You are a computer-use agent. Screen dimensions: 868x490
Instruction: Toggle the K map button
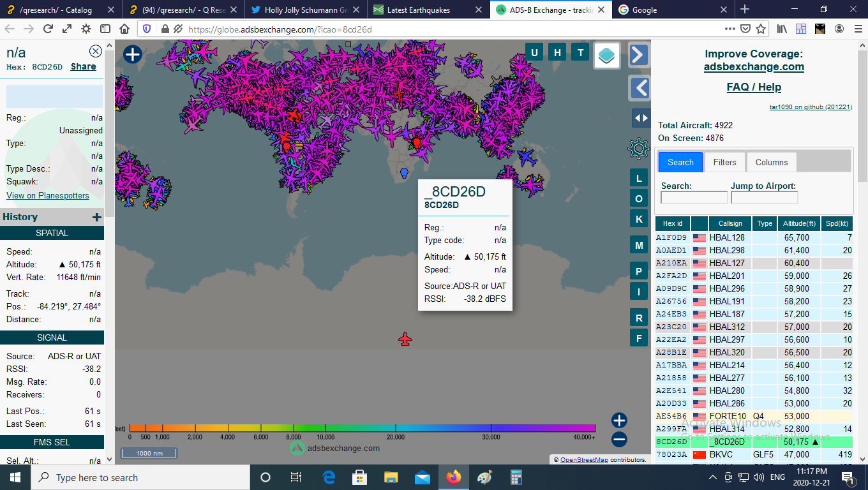[639, 219]
